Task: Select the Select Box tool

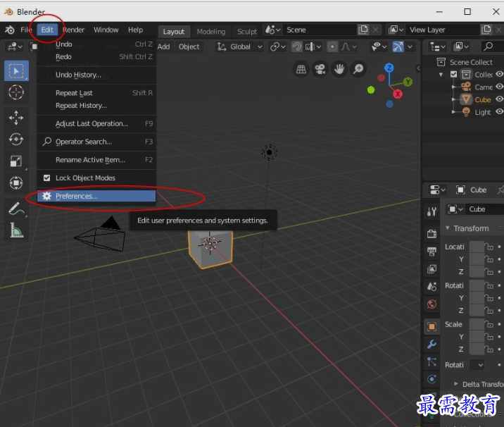Action: point(16,70)
